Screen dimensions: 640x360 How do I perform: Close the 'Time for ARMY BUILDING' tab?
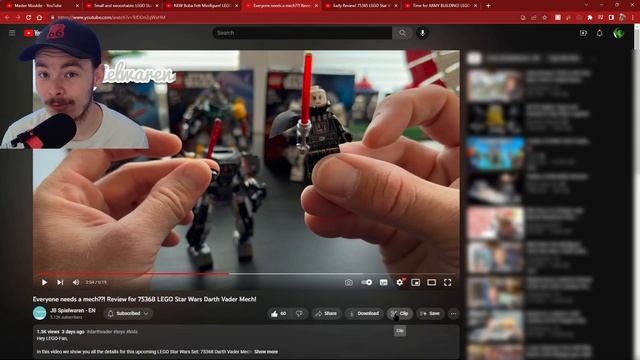(x=476, y=6)
